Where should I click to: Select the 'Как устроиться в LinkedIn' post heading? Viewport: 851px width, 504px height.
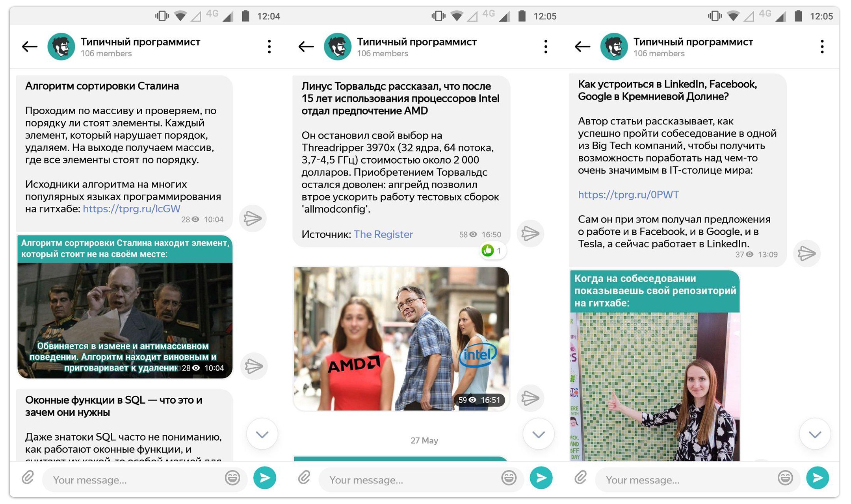click(x=667, y=90)
